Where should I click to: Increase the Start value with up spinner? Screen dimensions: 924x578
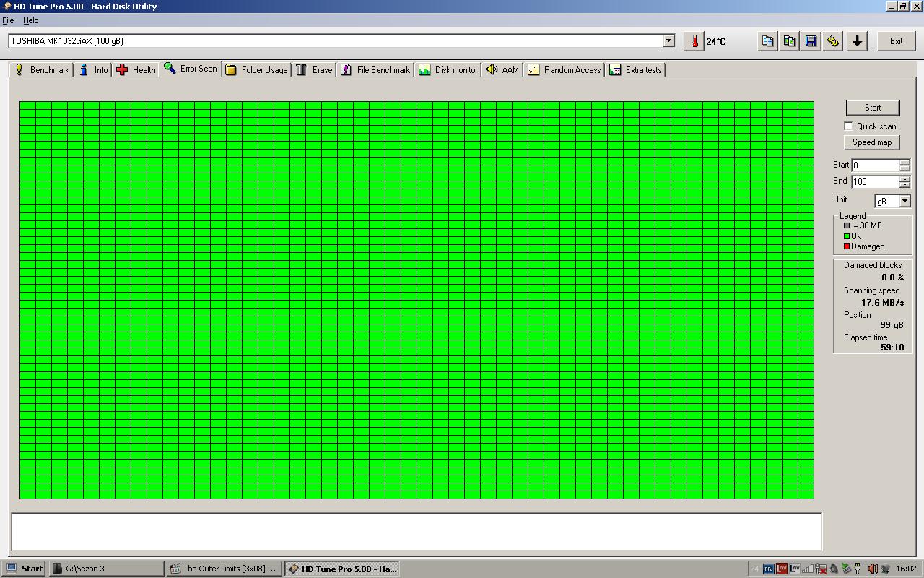pyautogui.click(x=905, y=162)
